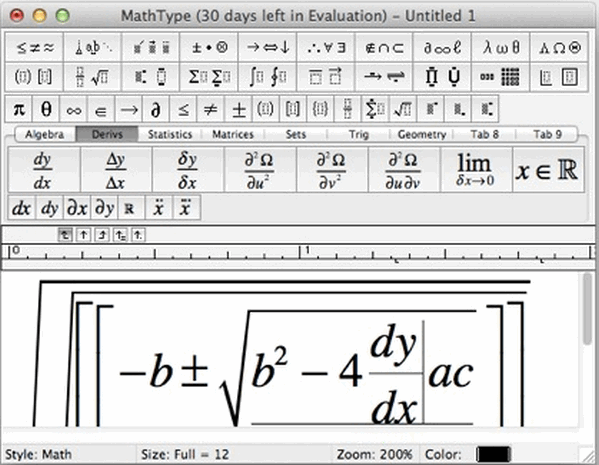Insert second partial of Ω by u²
The height and width of the screenshot is (465, 599).
(x=260, y=170)
